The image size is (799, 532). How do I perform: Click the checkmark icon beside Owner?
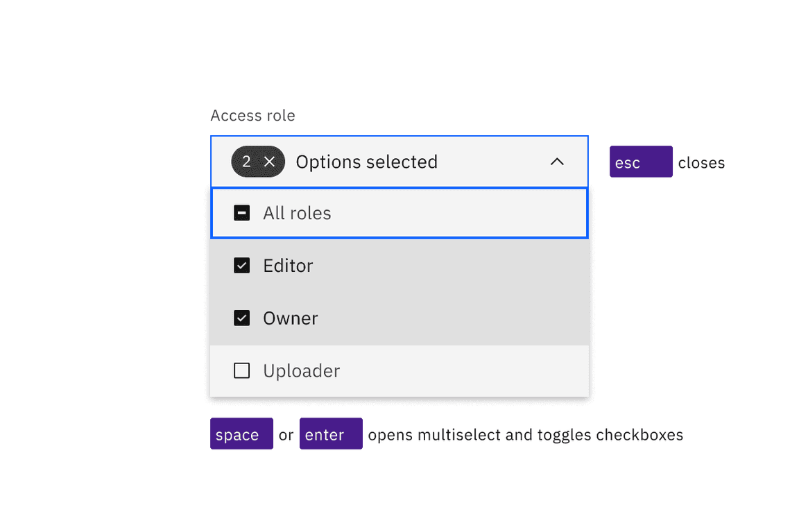[241, 318]
